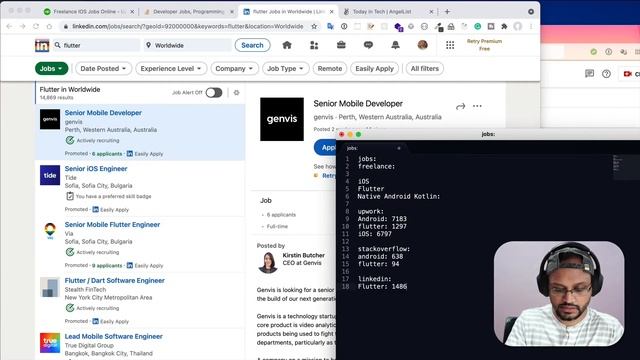Open the Date Posted filter dropdown
The image size is (640, 360).
tap(103, 69)
